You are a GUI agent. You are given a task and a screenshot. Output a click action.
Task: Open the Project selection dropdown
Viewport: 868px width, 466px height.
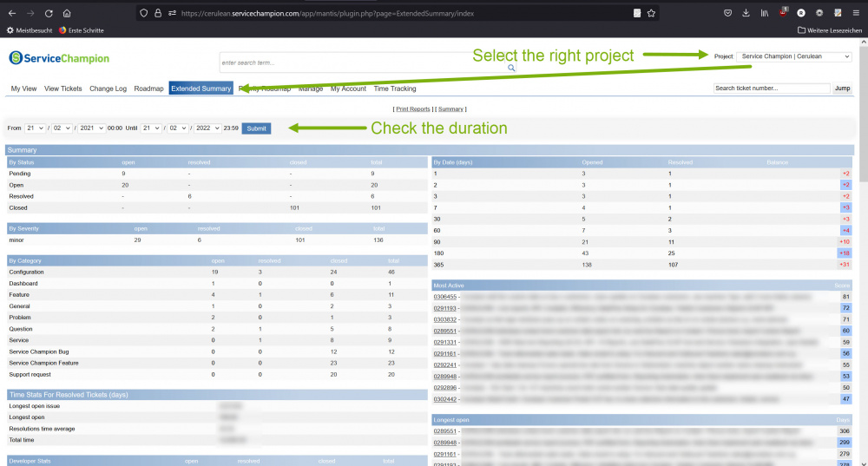[794, 56]
